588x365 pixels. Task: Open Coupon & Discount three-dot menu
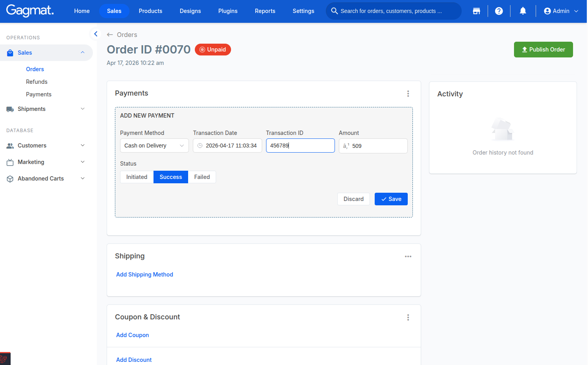408,317
